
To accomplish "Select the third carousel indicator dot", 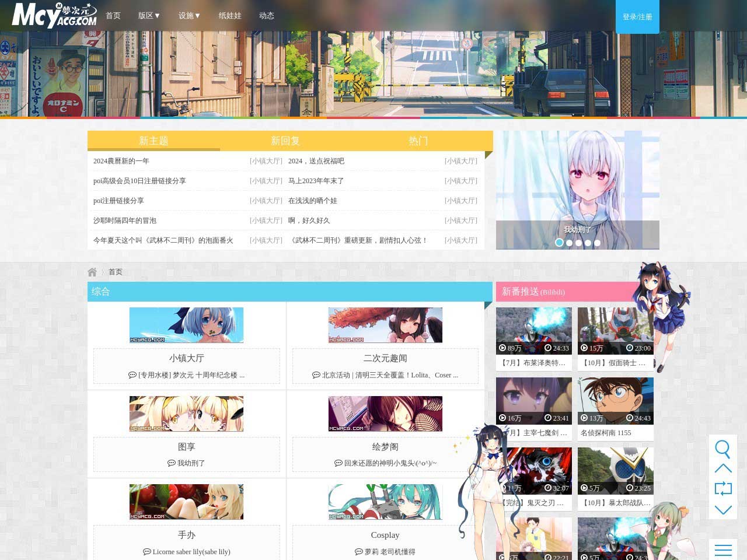I will 578,243.
